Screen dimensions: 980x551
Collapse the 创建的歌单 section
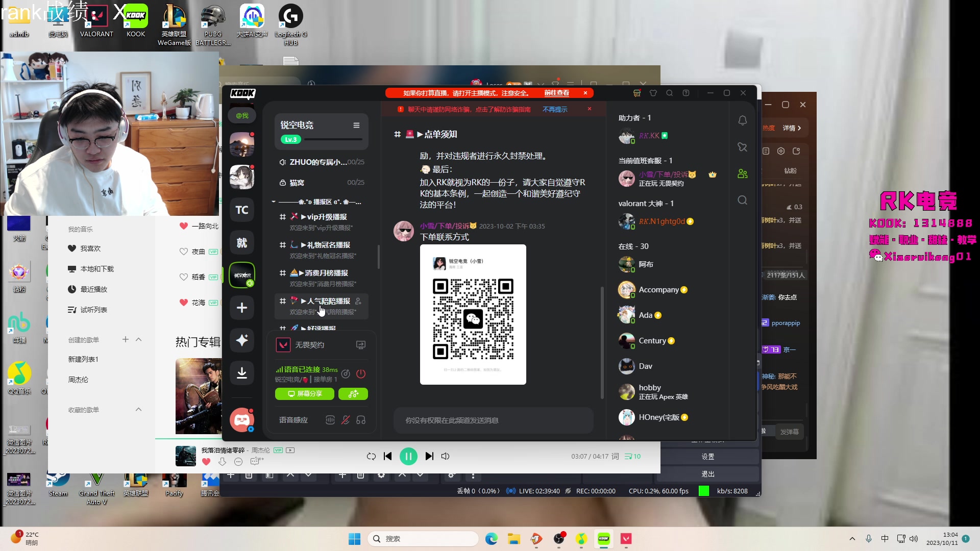click(139, 340)
